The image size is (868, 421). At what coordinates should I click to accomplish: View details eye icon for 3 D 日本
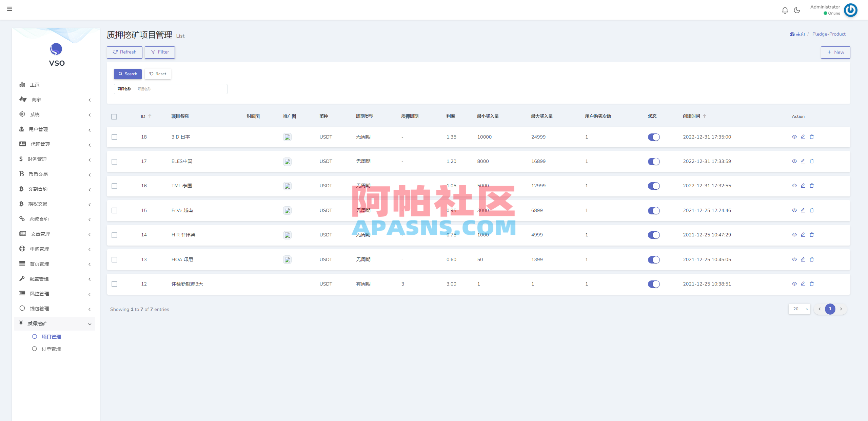(794, 137)
